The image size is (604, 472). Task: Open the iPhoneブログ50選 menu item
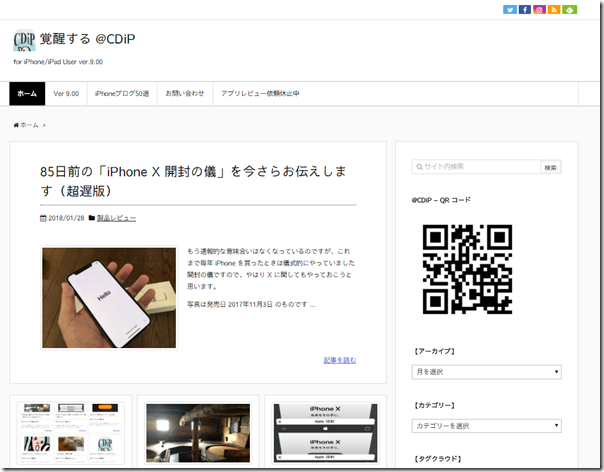pyautogui.click(x=122, y=94)
